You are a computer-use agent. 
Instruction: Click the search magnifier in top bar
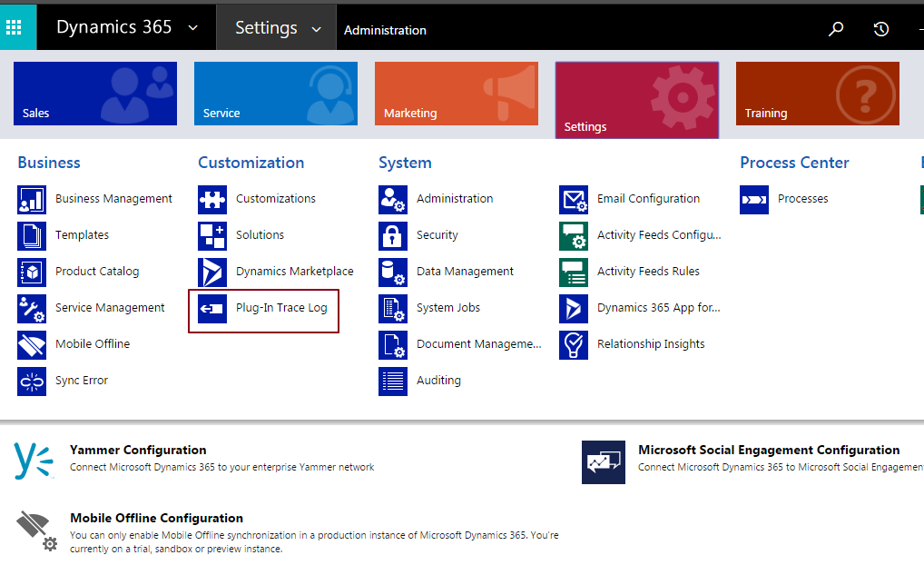tap(835, 28)
